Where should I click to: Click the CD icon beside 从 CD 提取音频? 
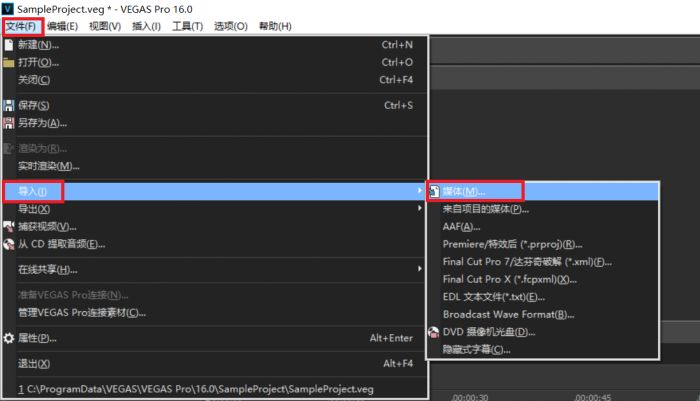coord(8,244)
